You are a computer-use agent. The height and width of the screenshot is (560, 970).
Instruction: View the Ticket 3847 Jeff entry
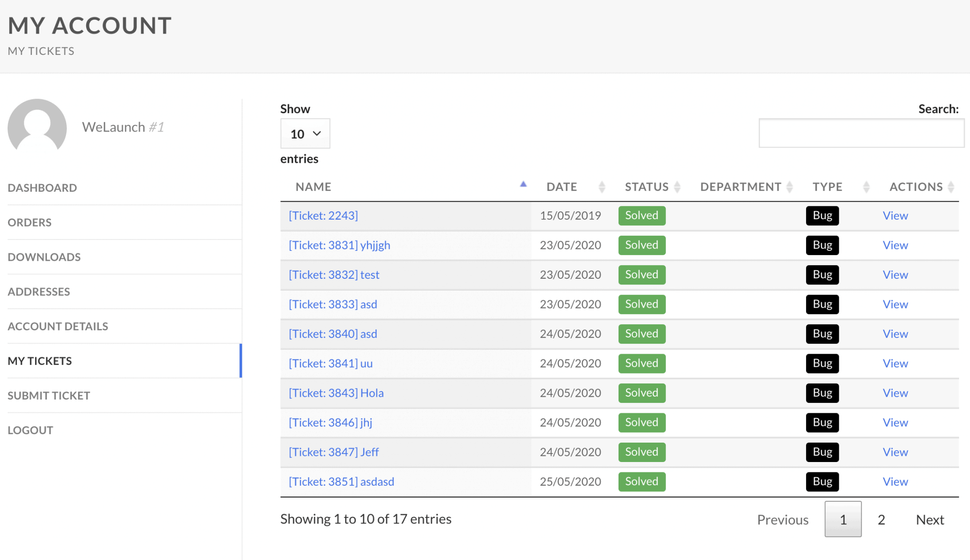coord(895,452)
